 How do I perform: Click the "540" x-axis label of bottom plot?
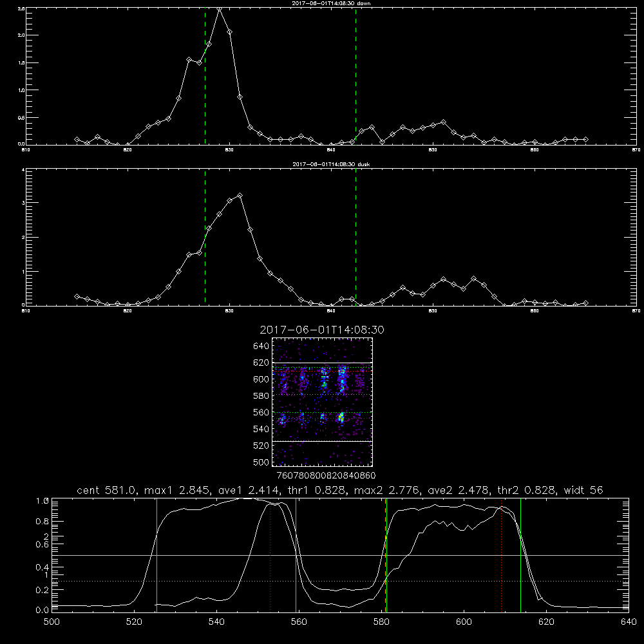coord(216,622)
